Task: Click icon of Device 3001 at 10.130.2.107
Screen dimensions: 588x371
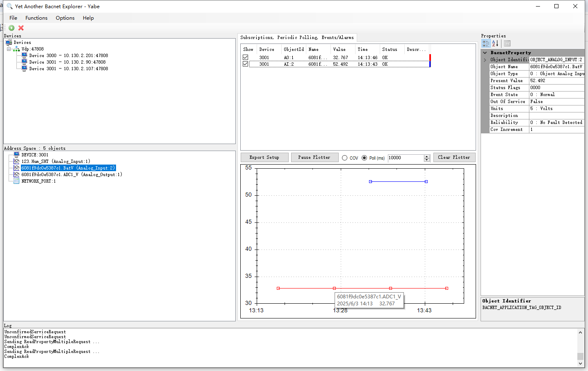Action: [24, 69]
